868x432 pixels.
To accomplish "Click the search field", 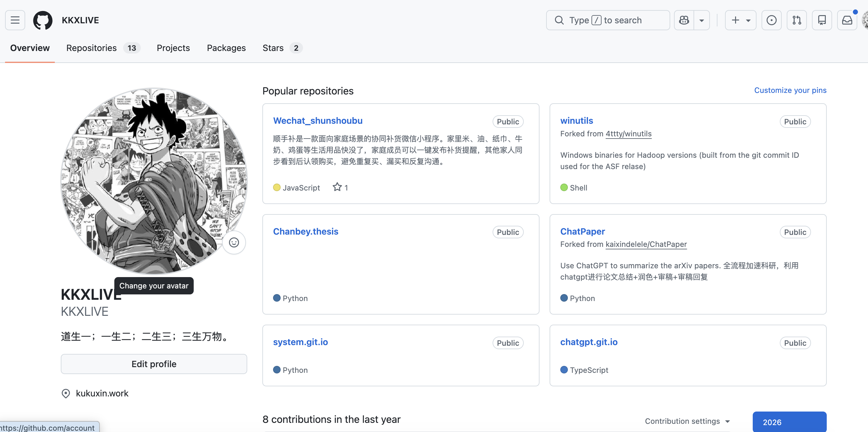I will (x=608, y=20).
